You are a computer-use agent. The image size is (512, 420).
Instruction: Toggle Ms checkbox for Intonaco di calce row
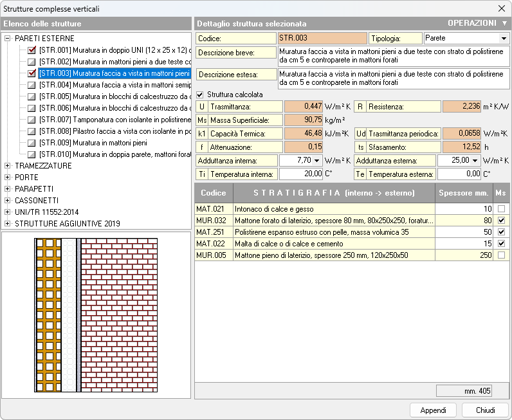pos(500,209)
